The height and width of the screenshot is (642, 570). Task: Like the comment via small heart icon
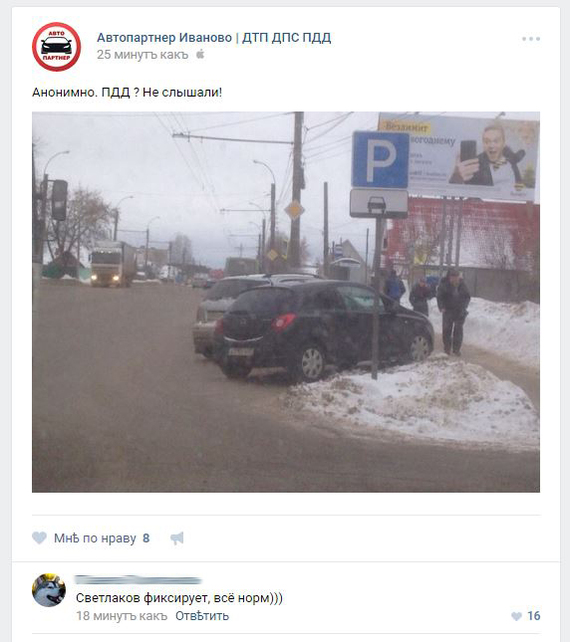(516, 616)
